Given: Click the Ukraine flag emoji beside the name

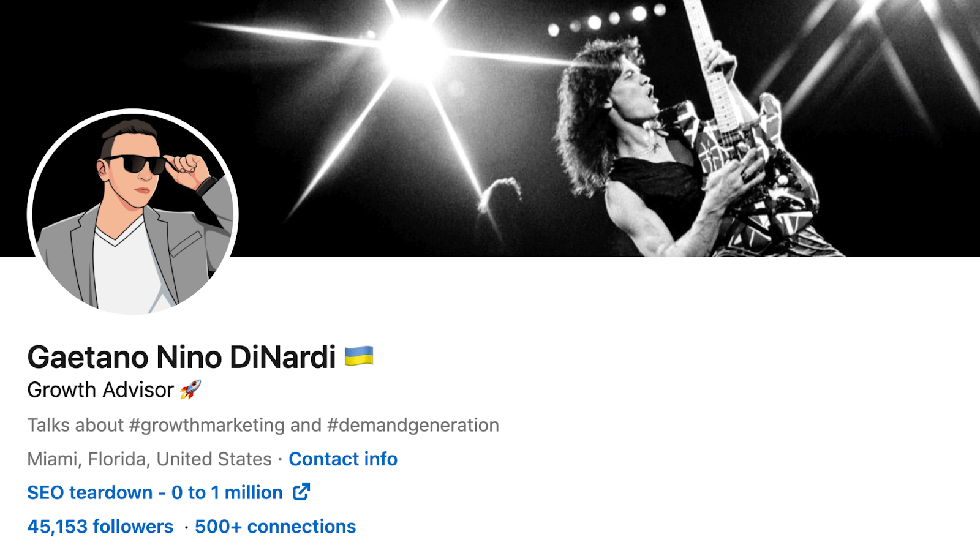Looking at the screenshot, I should (x=359, y=356).
